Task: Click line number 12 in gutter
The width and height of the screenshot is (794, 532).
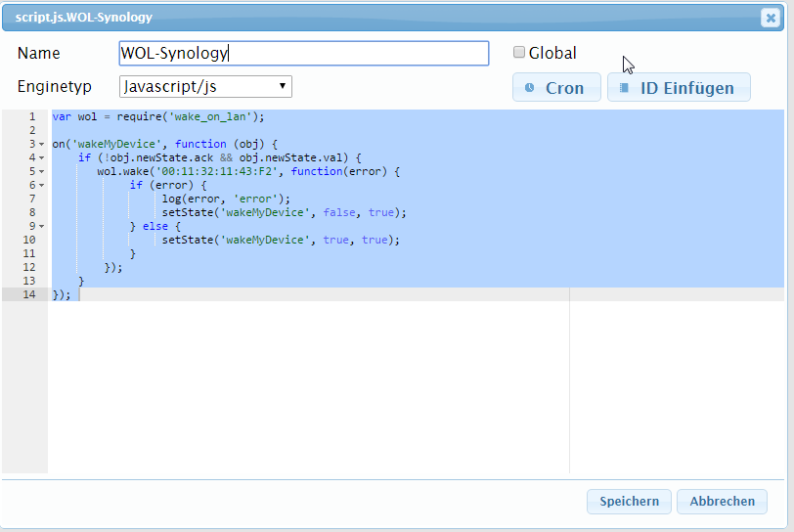Action: pyautogui.click(x=29, y=267)
